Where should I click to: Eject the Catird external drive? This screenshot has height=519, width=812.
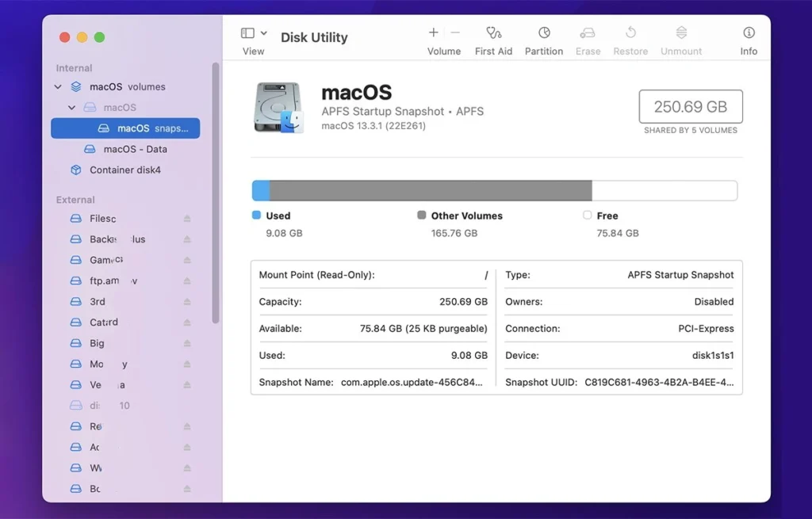[186, 322]
